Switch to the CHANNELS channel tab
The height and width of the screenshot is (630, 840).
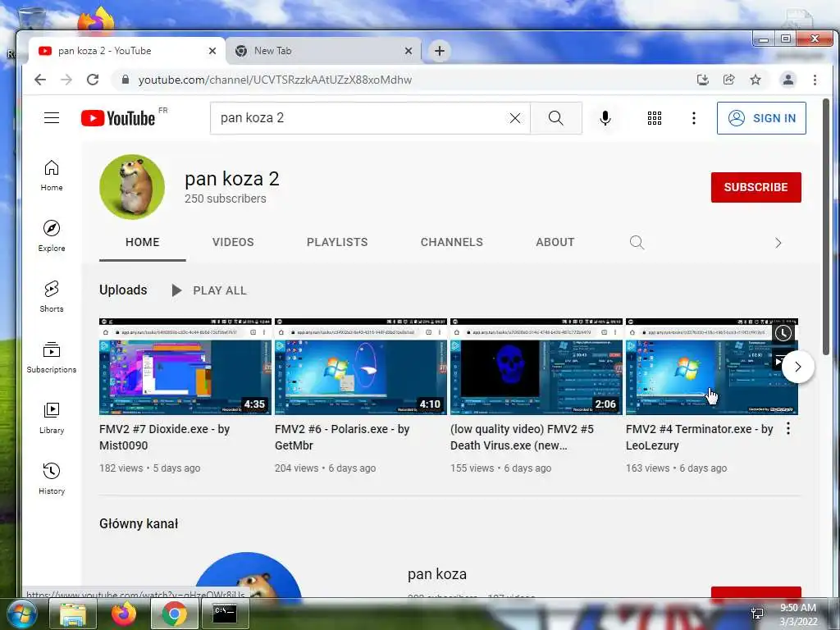point(452,242)
